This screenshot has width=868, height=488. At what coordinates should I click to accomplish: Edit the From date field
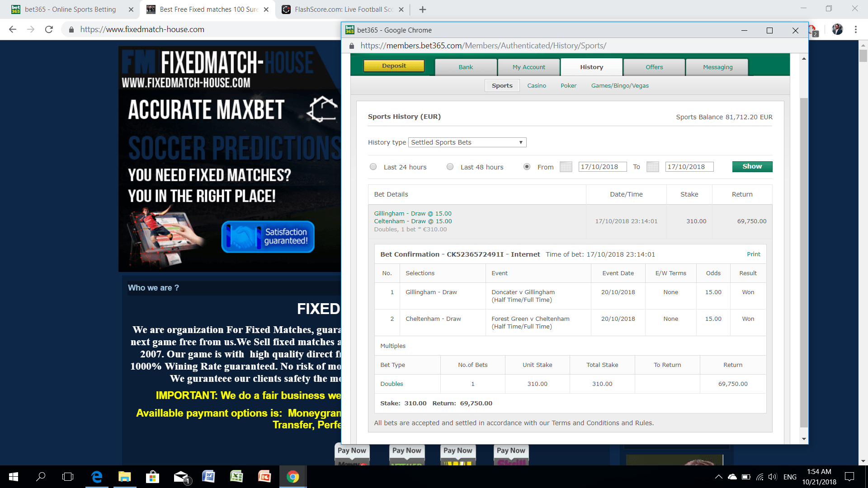point(602,167)
